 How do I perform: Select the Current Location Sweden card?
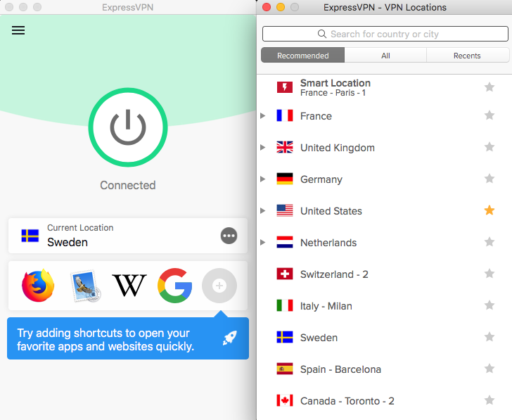point(128,236)
